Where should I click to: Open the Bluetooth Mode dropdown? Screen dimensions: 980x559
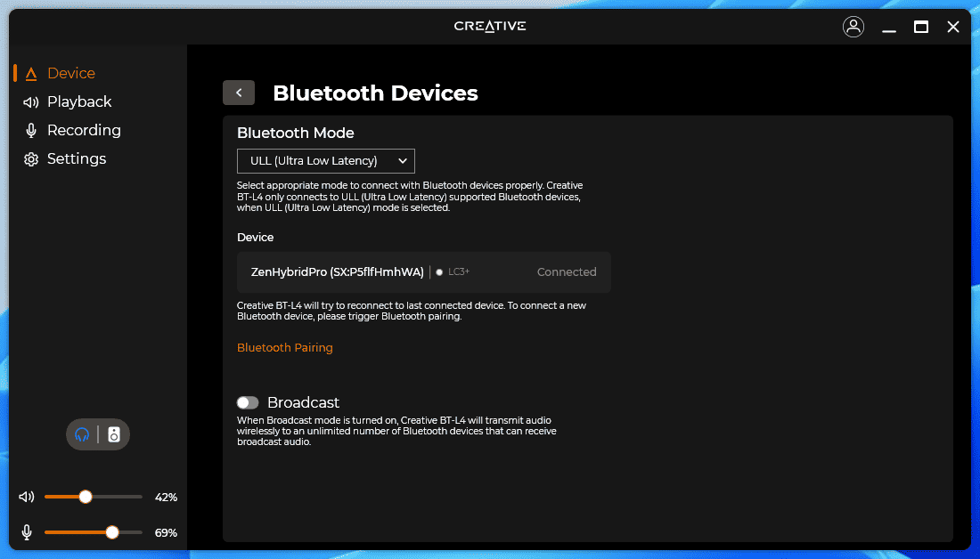[326, 161]
